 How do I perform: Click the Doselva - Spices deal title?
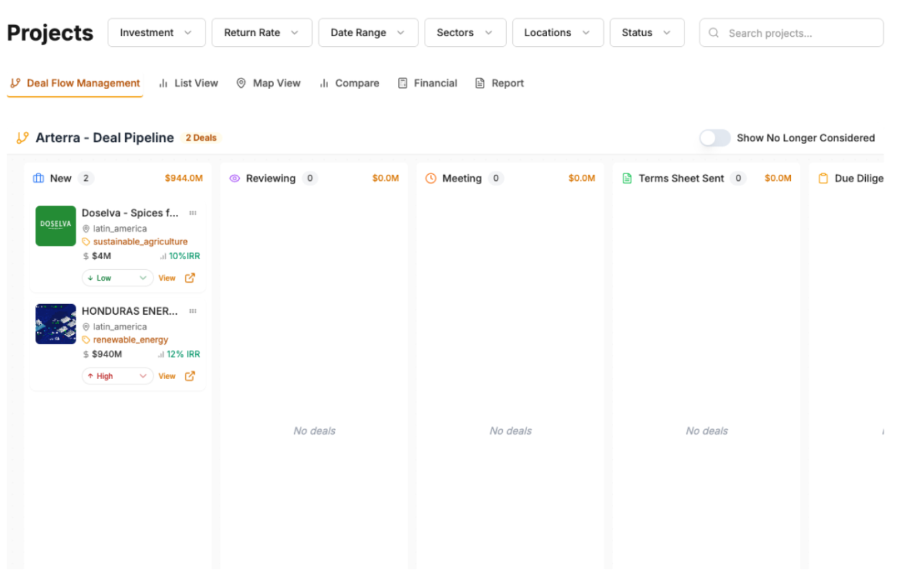(x=130, y=213)
